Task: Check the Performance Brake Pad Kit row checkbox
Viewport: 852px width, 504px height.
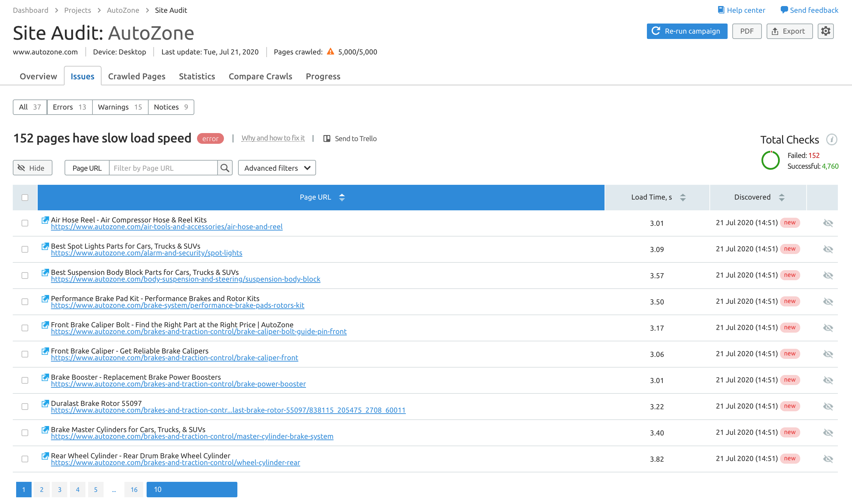Action: [25, 302]
